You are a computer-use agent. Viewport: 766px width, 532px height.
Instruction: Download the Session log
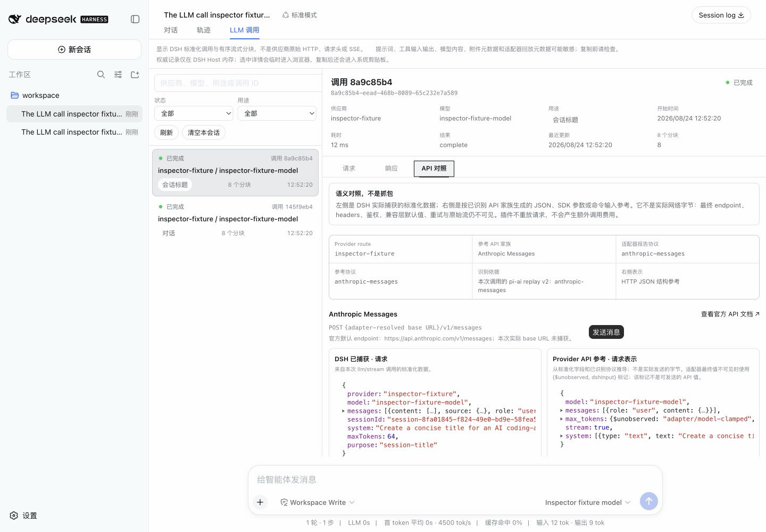click(x=721, y=15)
